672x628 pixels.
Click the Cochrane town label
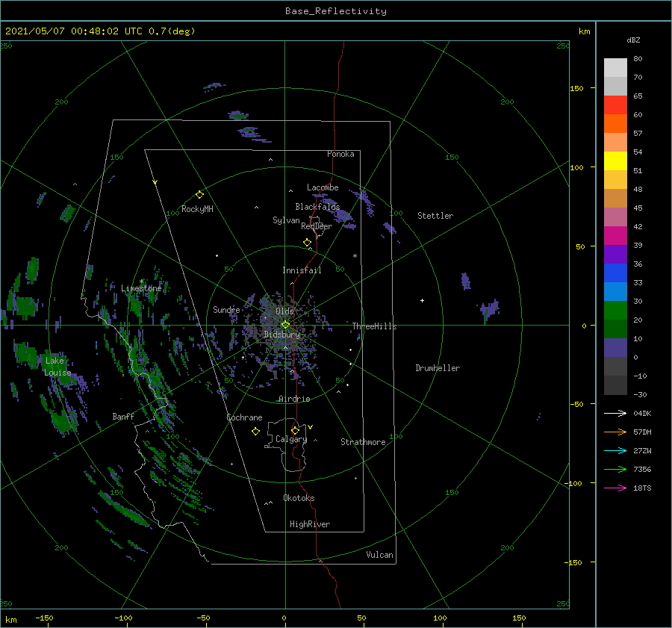pyautogui.click(x=244, y=417)
